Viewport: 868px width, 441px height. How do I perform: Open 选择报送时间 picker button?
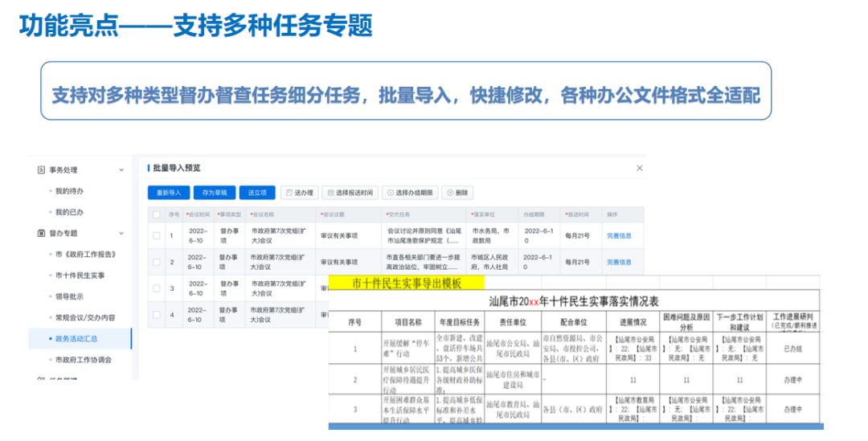tap(350, 193)
